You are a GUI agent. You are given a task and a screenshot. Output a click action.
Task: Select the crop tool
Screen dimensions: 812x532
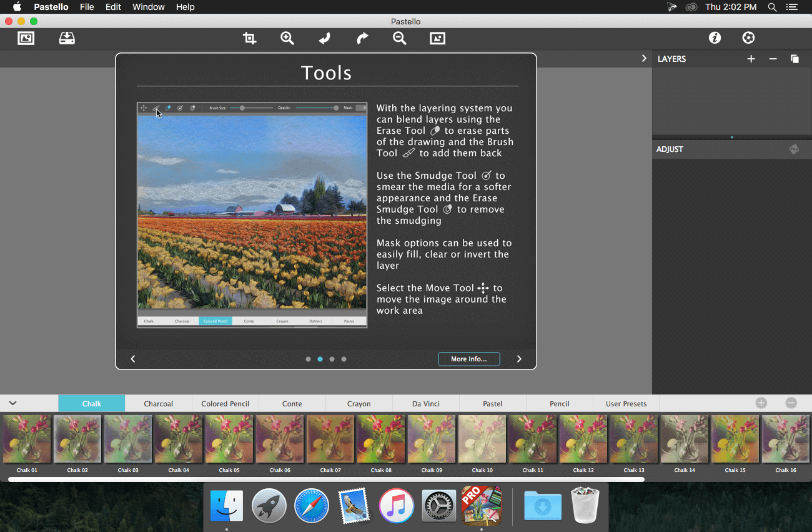tap(250, 39)
